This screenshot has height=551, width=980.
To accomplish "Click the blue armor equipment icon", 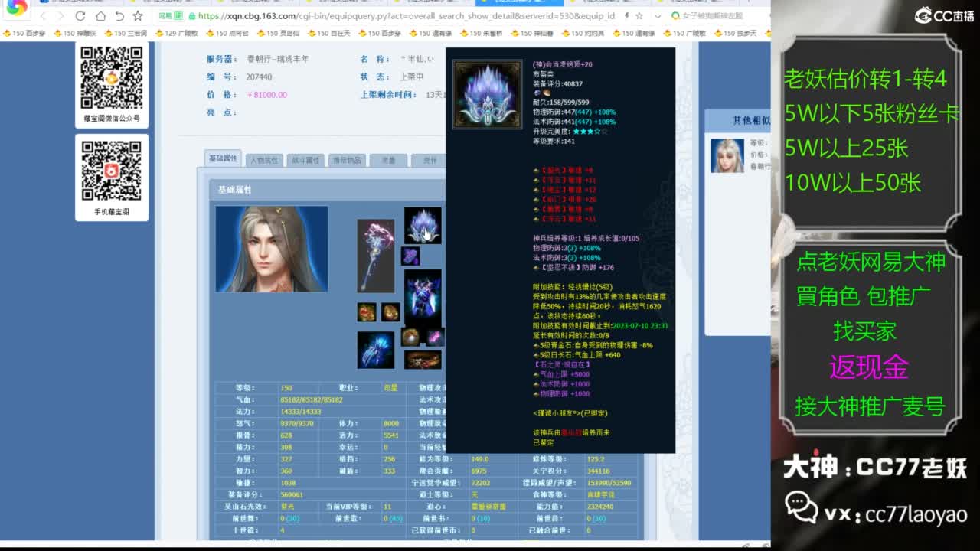I will [x=423, y=297].
